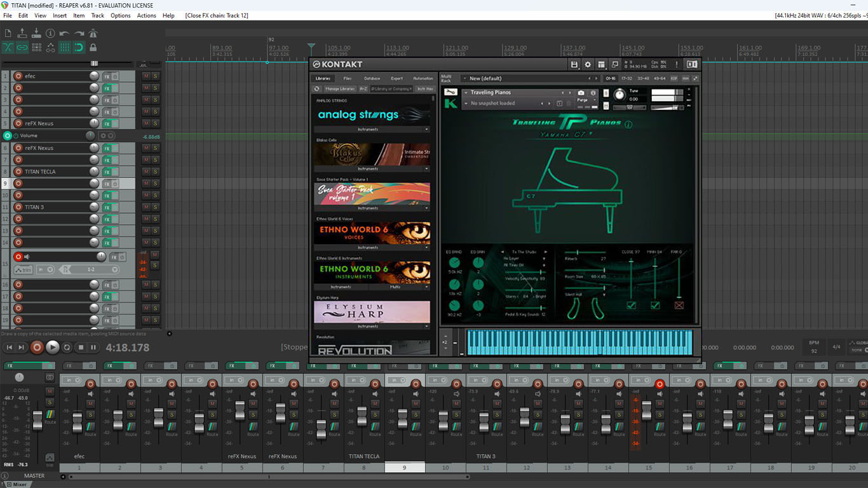Screen dimensions: 868x488
Task: Click Library or Company search field
Action: pos(391,89)
